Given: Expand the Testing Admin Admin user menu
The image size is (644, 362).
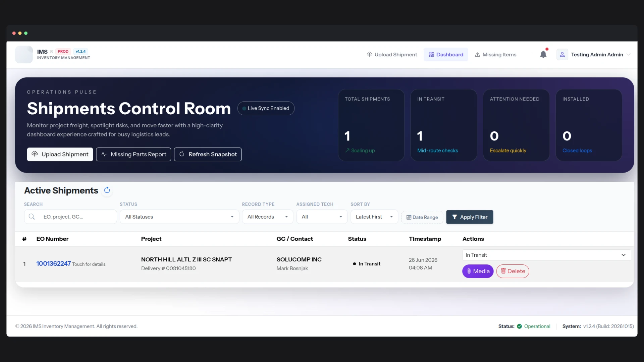Looking at the screenshot, I should (x=594, y=54).
